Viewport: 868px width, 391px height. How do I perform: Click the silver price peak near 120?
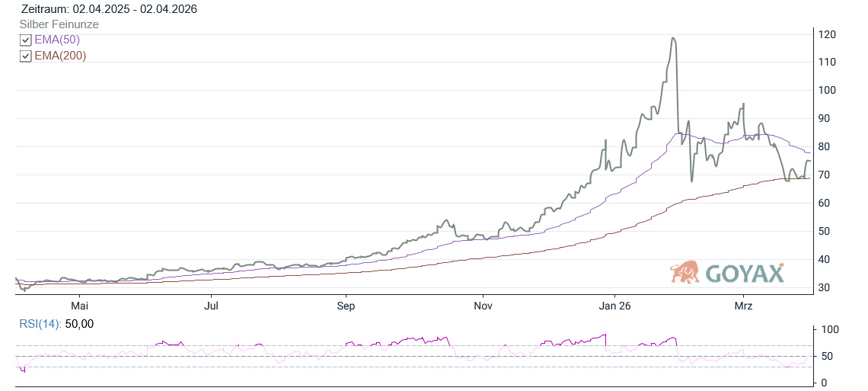672,38
